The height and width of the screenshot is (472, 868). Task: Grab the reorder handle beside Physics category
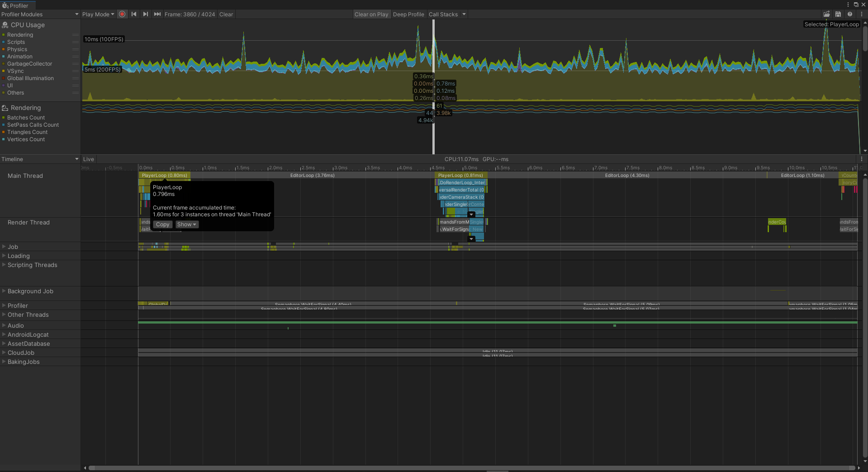(76, 49)
